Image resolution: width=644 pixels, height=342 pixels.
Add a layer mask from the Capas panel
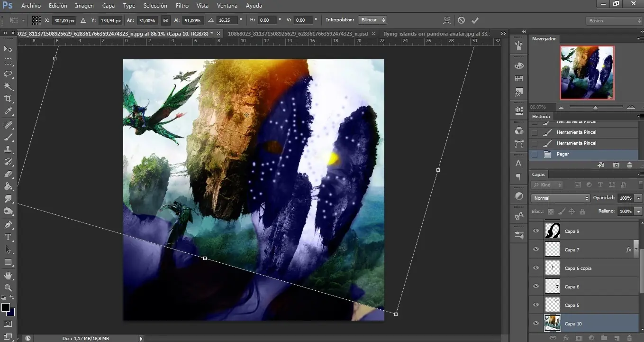coord(579,338)
